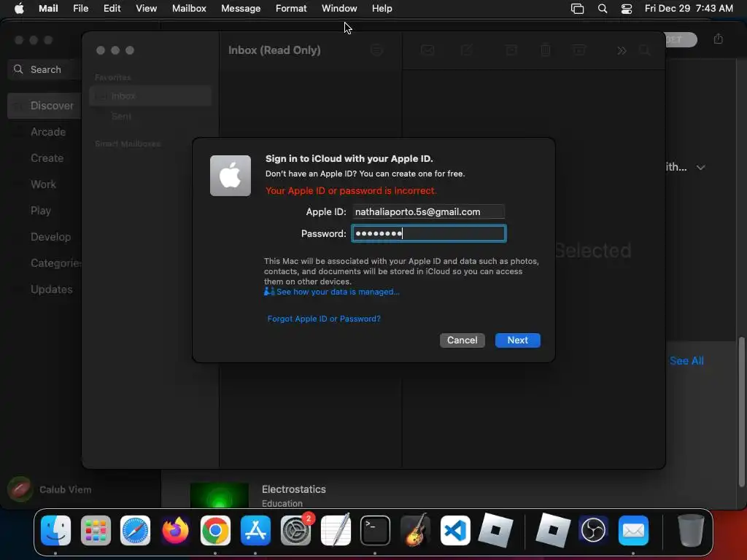
Task: Open Calub Viem account in App Store
Action: tap(50, 489)
